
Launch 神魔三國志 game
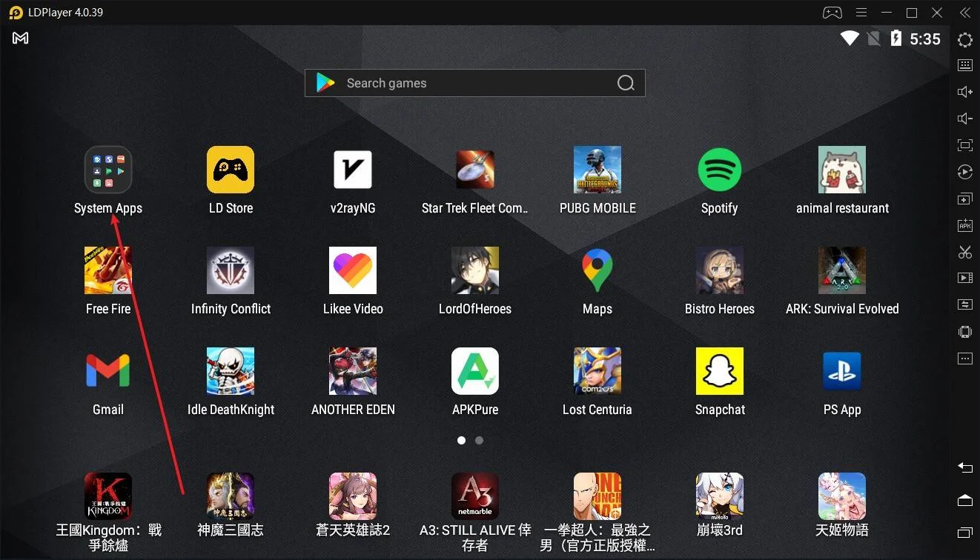tap(231, 496)
